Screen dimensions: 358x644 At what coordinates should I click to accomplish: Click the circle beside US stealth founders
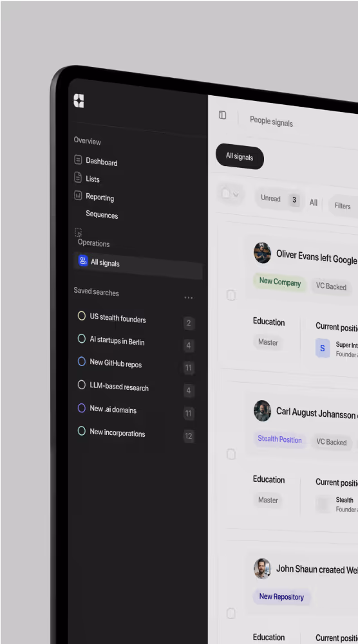[x=82, y=315]
